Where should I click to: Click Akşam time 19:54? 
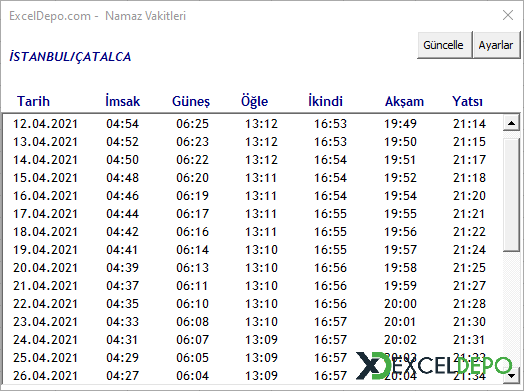pyautogui.click(x=400, y=196)
